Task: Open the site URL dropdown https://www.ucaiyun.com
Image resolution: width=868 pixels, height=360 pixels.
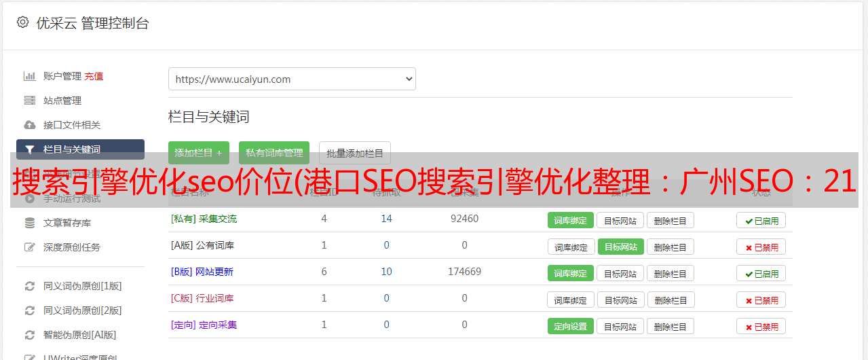Action: click(292, 79)
